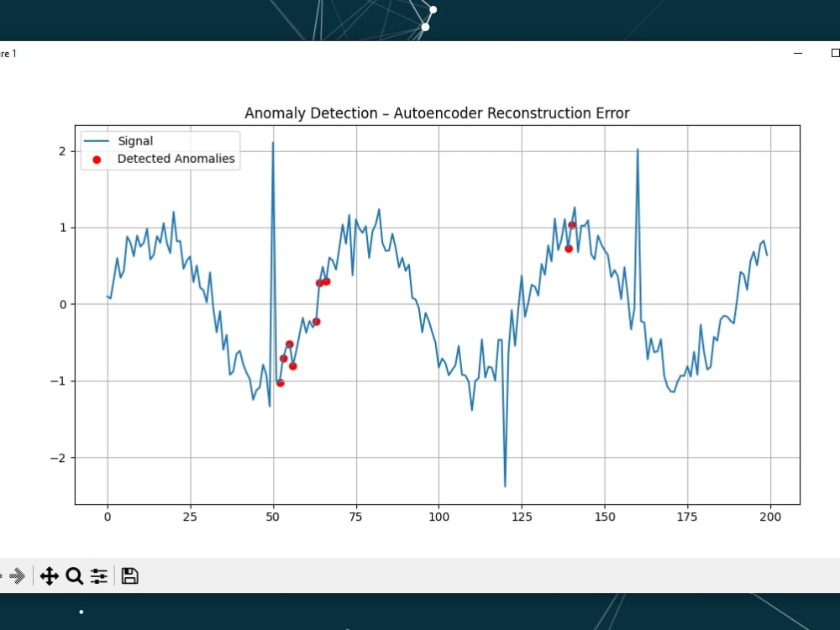
Task: Maximize the Figure 1 window
Action: click(835, 53)
